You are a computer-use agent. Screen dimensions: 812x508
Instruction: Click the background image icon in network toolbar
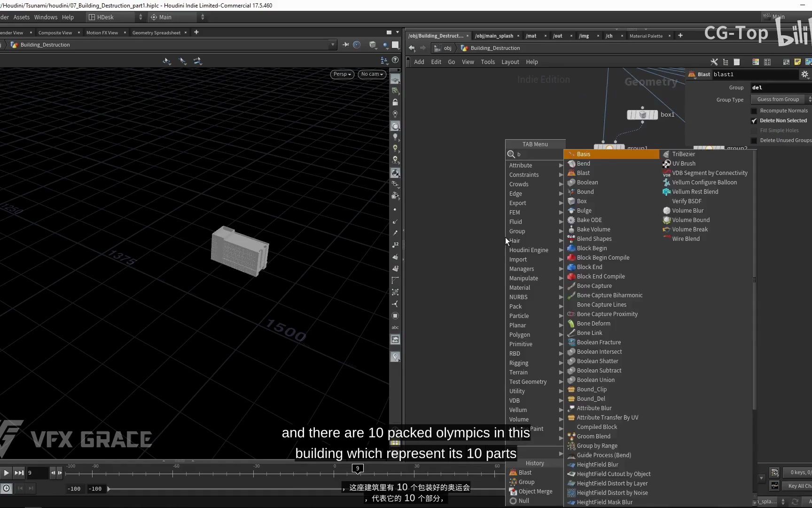pyautogui.click(x=809, y=62)
